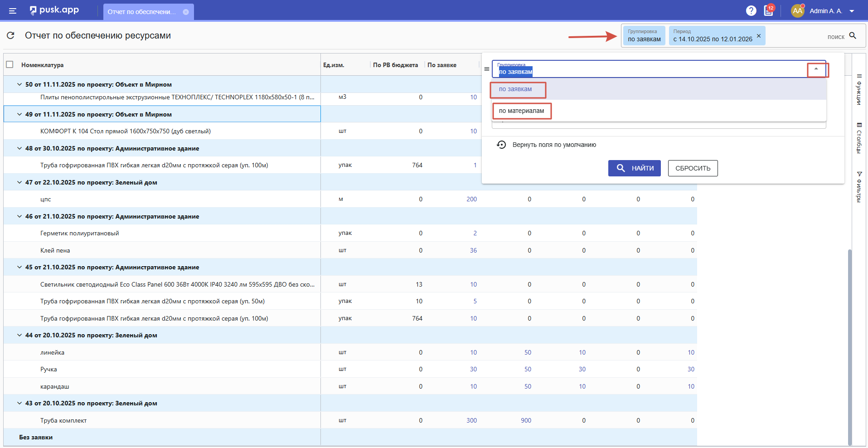Open the Фильтры side panel
The image size is (868, 448).
click(x=859, y=187)
